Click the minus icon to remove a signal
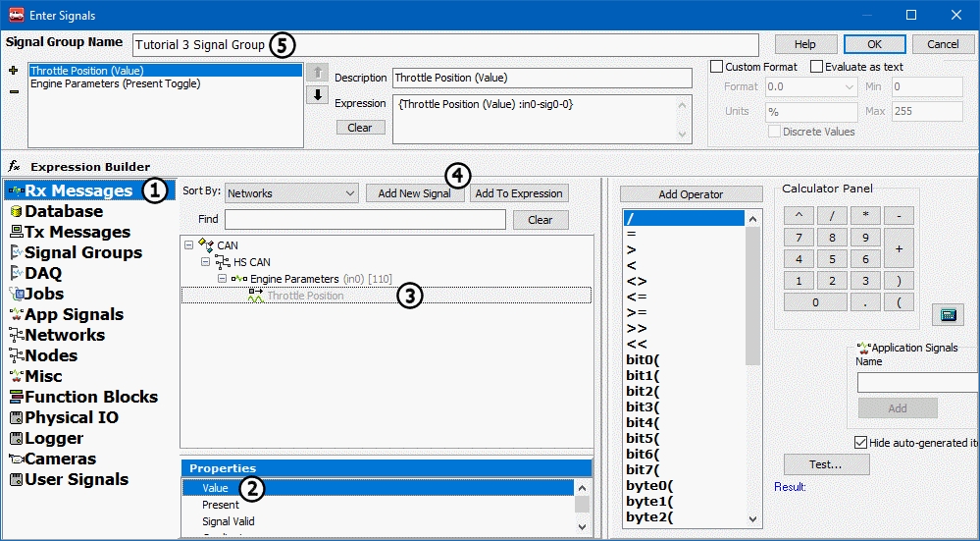The image size is (980, 541). coord(14,91)
